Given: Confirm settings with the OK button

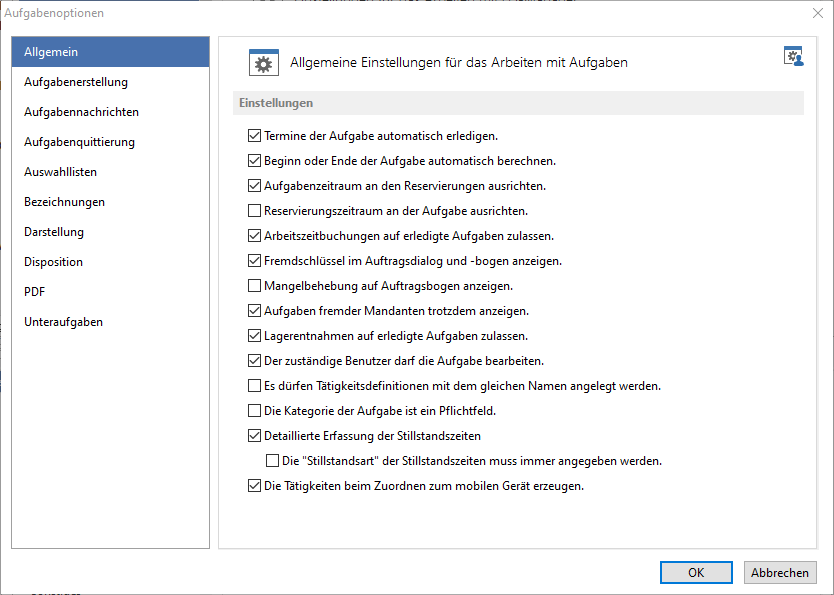Looking at the screenshot, I should pyautogui.click(x=696, y=573).
